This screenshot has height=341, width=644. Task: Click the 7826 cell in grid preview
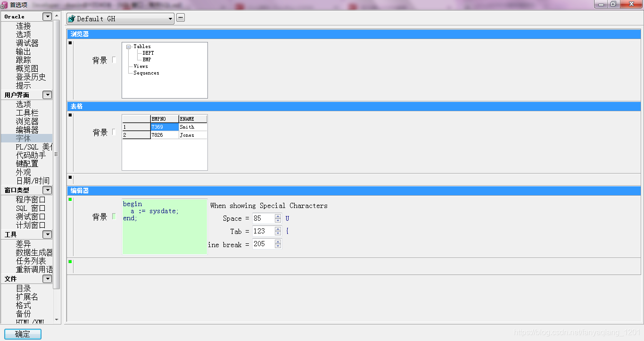165,135
